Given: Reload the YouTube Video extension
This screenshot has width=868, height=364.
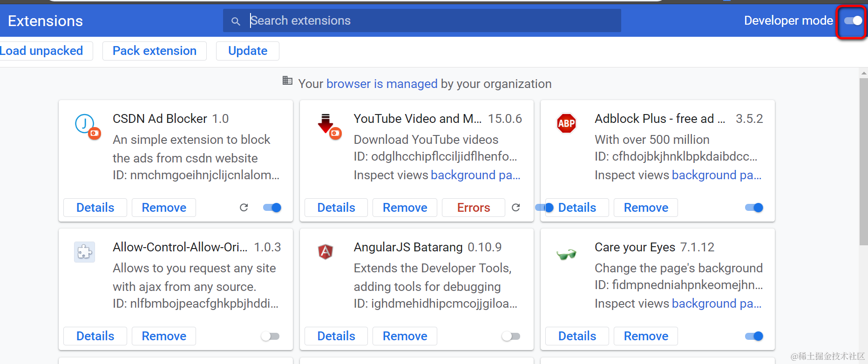Looking at the screenshot, I should (x=516, y=208).
